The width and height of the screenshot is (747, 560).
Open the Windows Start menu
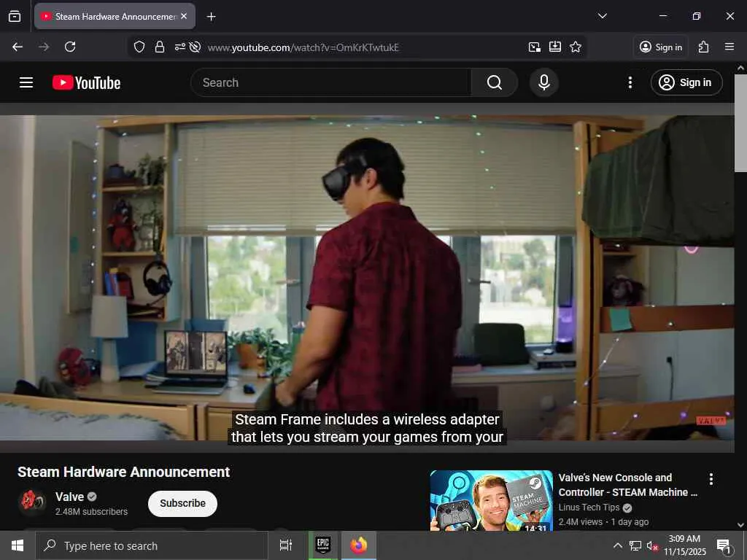18,545
